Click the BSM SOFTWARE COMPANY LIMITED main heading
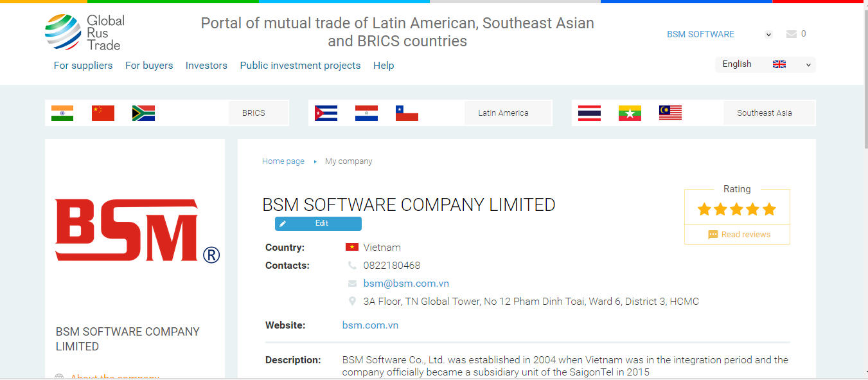Image resolution: width=868 pixels, height=380 pixels. (x=409, y=205)
